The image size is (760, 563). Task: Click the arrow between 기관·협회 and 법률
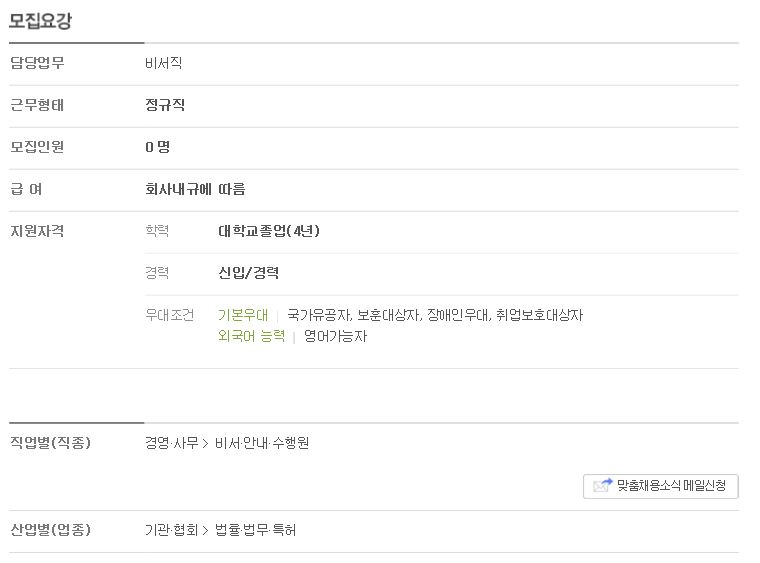pos(206,531)
